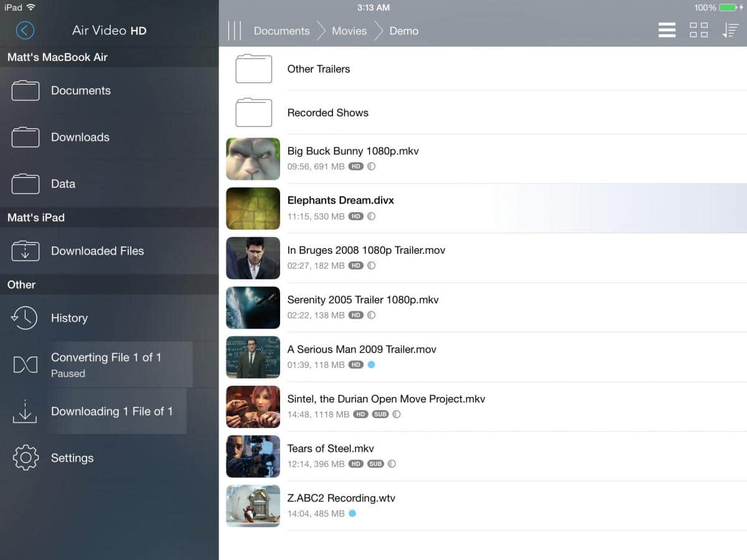
Task: Tap the blue dot on A Serious Man
Action: 372,365
